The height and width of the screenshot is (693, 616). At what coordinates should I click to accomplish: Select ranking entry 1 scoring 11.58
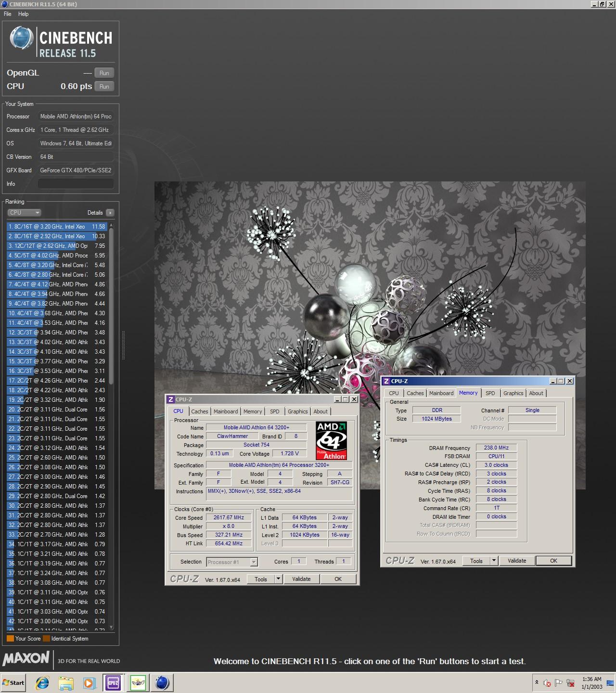click(57, 226)
